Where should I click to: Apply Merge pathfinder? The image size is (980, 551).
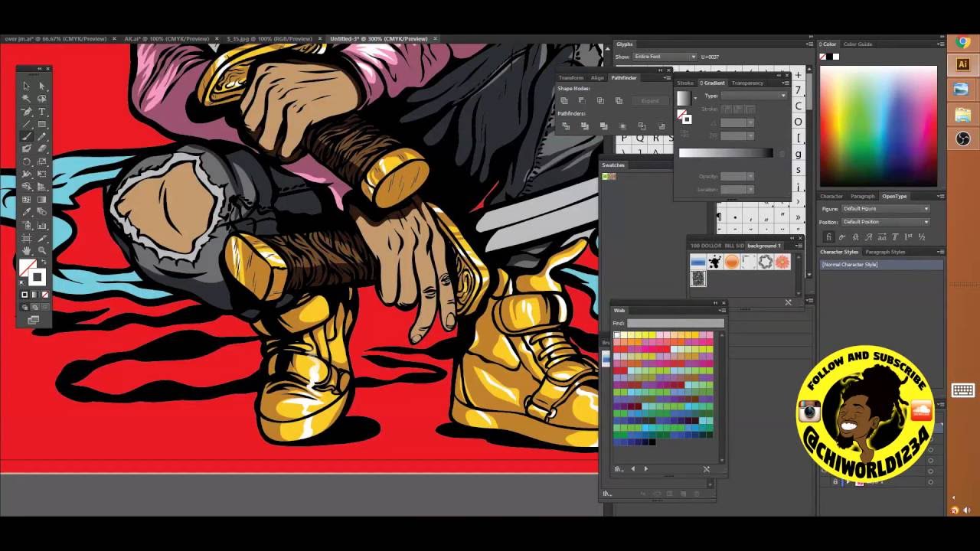[x=604, y=126]
